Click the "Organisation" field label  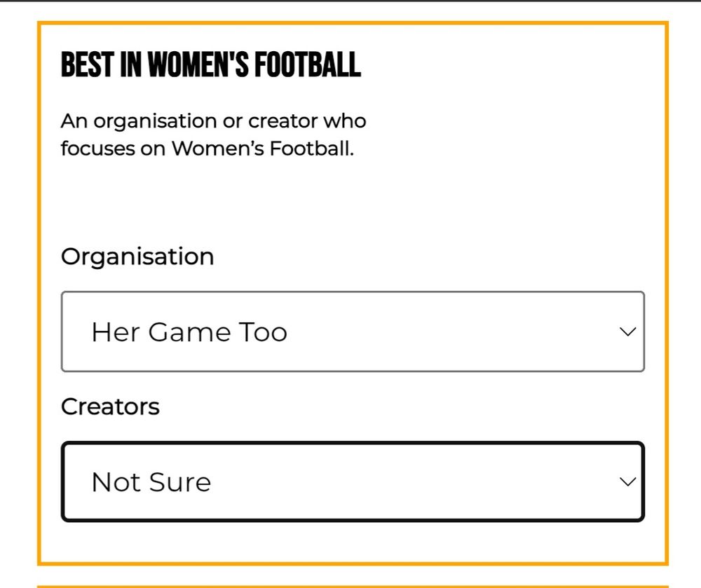137,257
